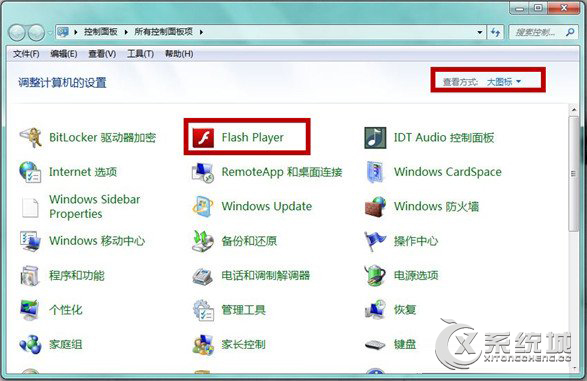The image size is (587, 381).
Task: Open the 管理工具 gear icon
Action: pyautogui.click(x=203, y=310)
